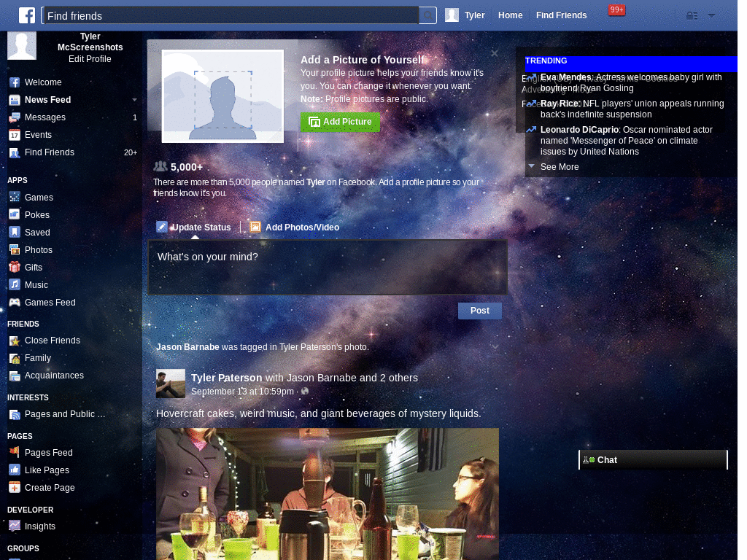747x560 pixels.
Task: Switch to the Update Status tab
Action: (x=194, y=227)
